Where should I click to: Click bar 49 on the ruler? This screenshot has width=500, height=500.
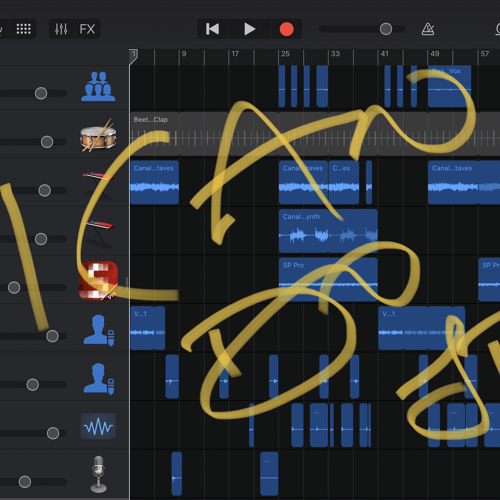point(435,54)
